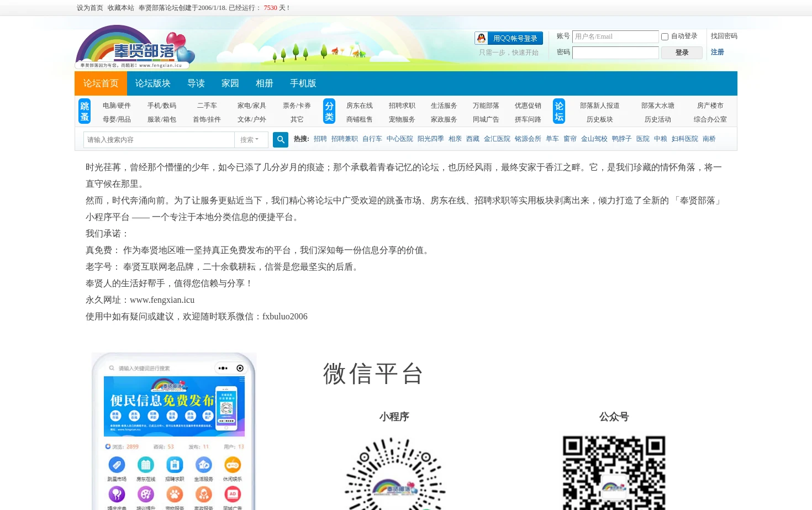
Task: Switch to the 论坛版块 tab
Action: coord(153,83)
